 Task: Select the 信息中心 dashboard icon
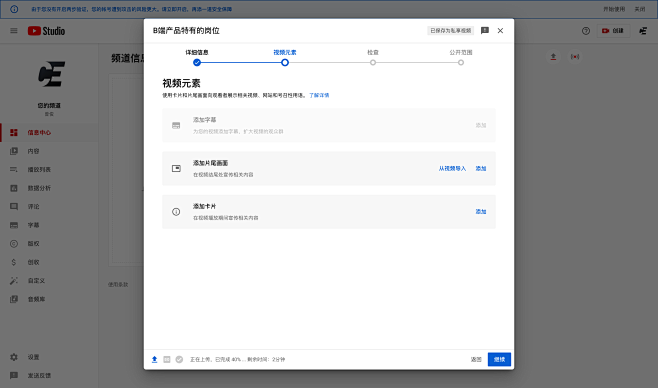[14, 133]
